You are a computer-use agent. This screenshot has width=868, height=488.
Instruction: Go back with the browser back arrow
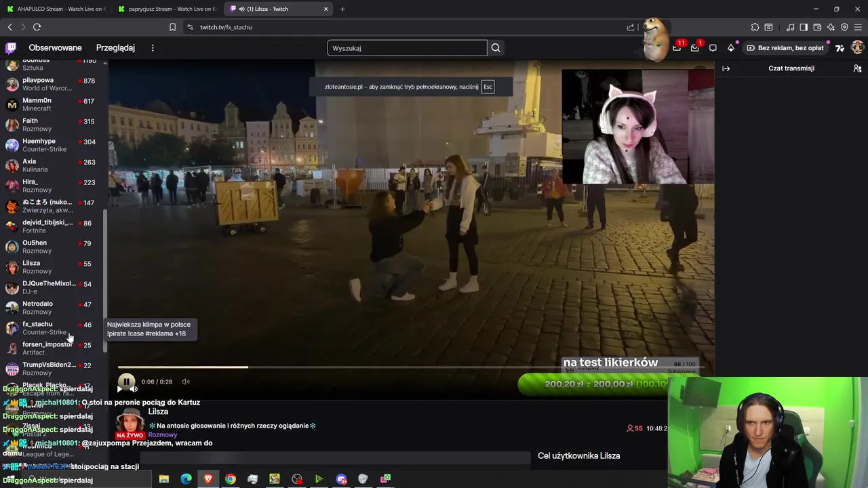(x=10, y=27)
